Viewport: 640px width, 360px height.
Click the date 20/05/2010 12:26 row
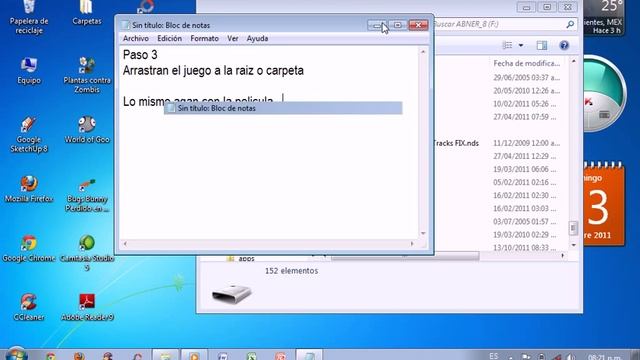tap(527, 91)
